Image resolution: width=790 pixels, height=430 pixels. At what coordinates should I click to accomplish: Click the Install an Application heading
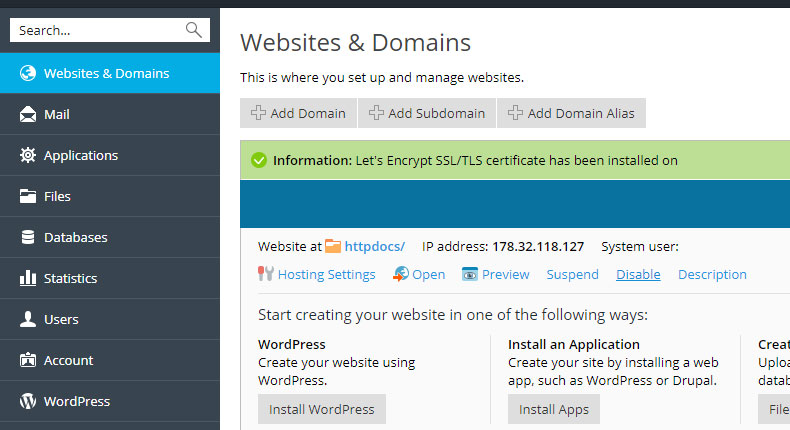point(574,344)
